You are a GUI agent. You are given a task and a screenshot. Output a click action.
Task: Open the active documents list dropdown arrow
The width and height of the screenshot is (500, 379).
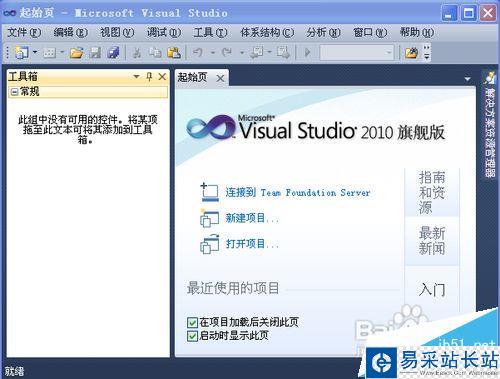point(468,79)
